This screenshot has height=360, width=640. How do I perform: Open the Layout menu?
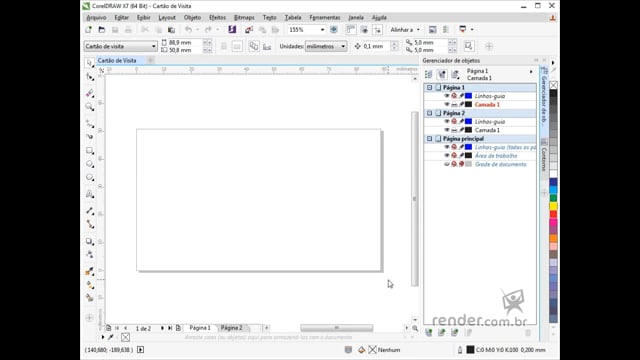[x=167, y=18]
